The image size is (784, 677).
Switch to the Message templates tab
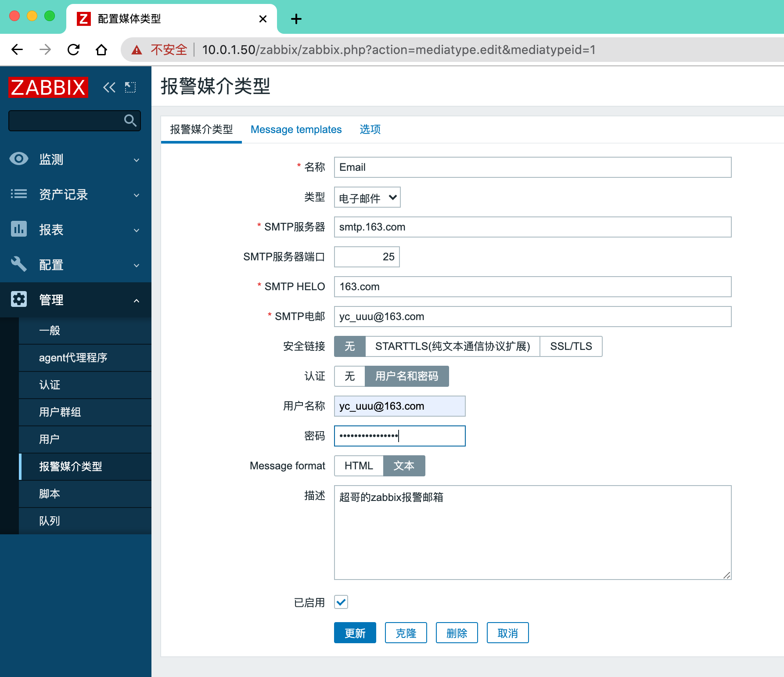point(296,130)
